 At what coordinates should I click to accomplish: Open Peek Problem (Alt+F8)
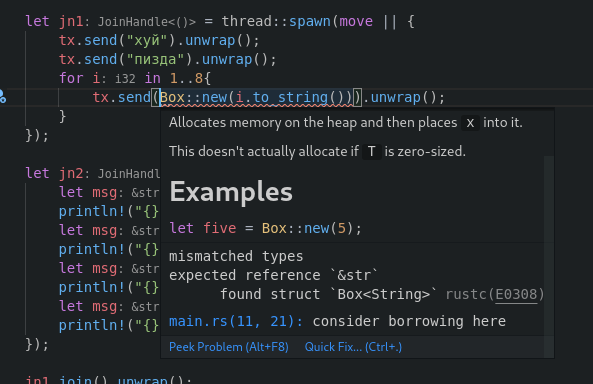228,347
